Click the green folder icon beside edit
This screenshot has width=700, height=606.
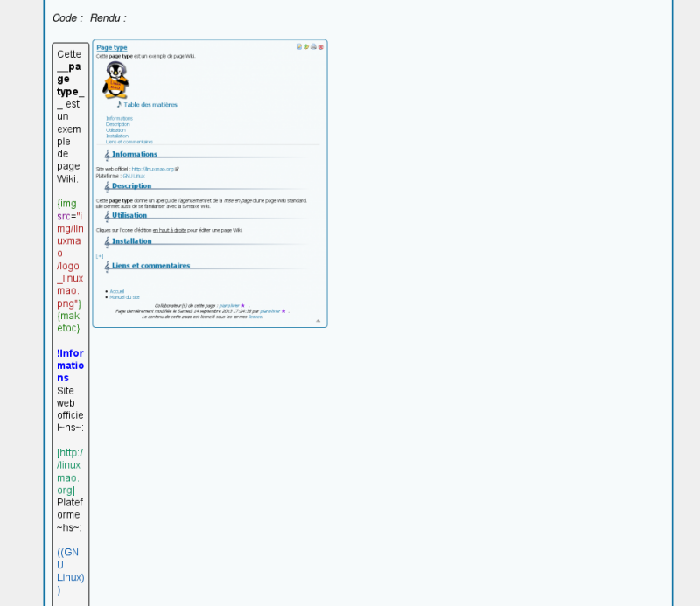tap(306, 47)
